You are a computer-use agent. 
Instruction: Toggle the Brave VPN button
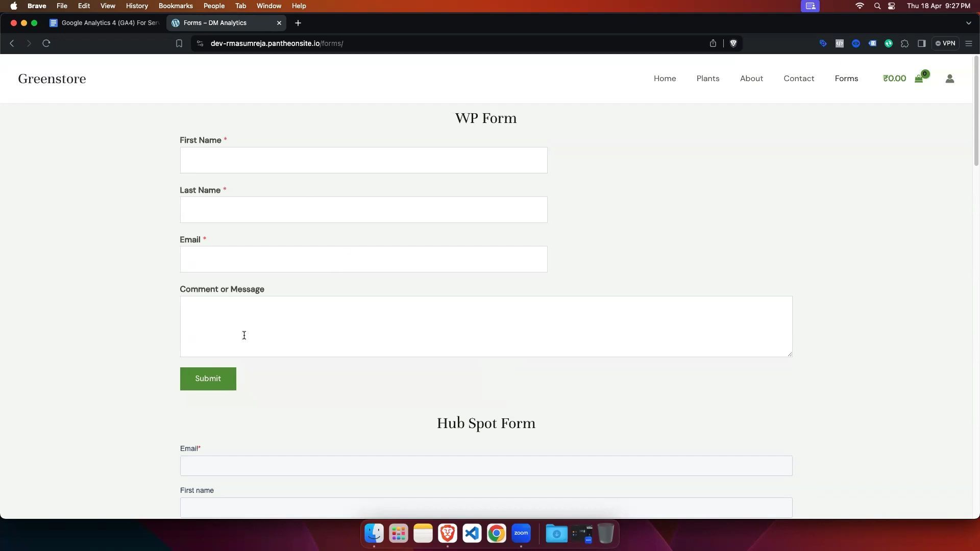tap(945, 43)
